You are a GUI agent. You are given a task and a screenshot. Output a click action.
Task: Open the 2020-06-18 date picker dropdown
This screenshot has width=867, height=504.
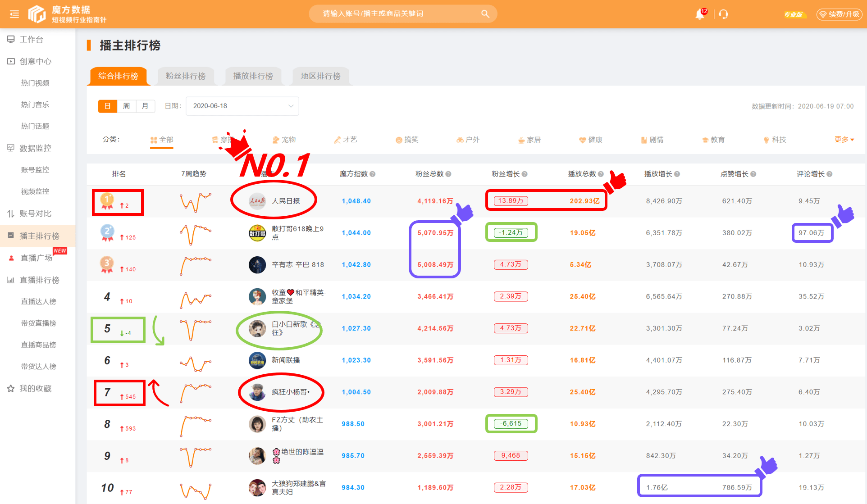point(242,106)
